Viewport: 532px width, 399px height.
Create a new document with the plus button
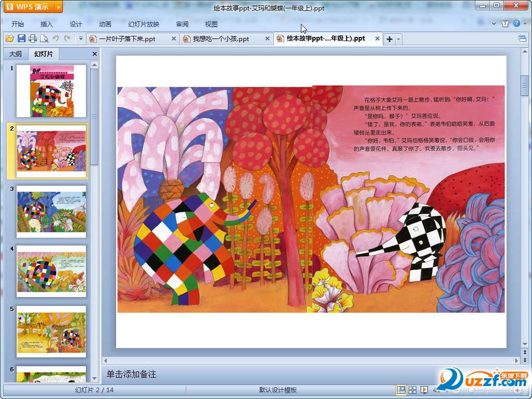tap(389, 40)
